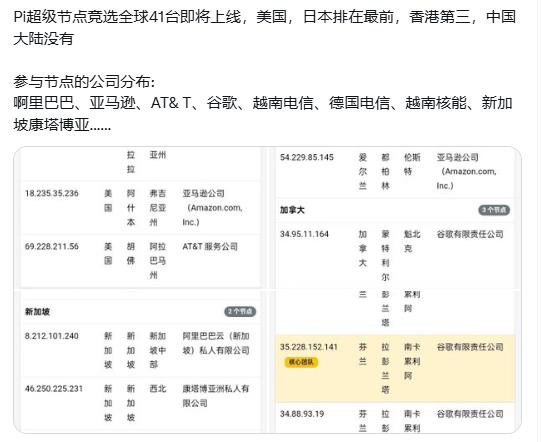Click 都柏林 city cell
The height and width of the screenshot is (442, 541).
(385, 171)
